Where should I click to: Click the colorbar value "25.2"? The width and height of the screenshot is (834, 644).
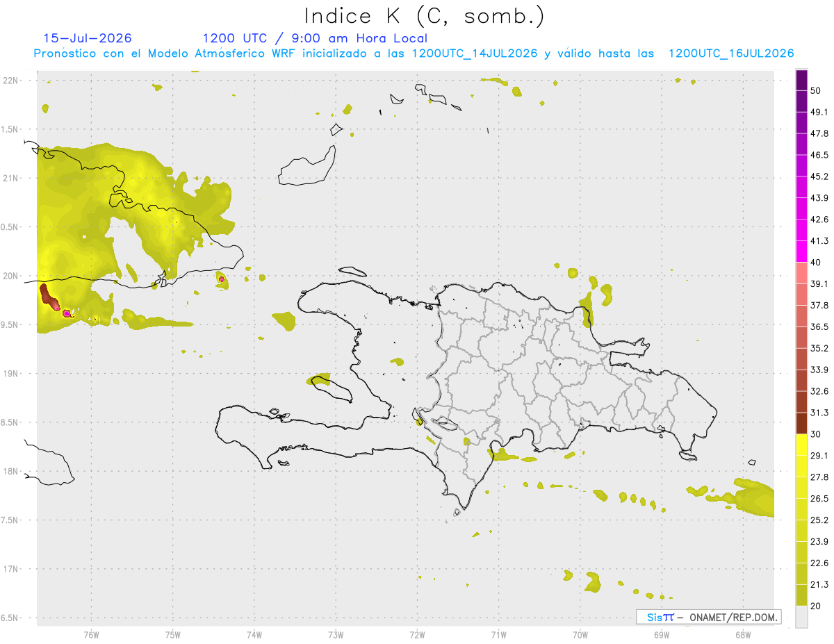(819, 520)
